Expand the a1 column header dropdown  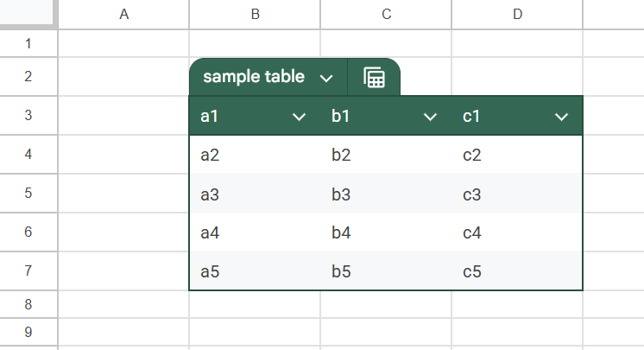[x=300, y=117]
